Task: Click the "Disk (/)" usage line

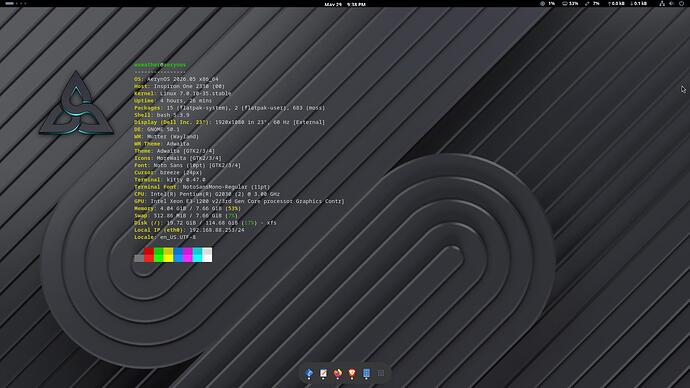Action: tap(205, 223)
